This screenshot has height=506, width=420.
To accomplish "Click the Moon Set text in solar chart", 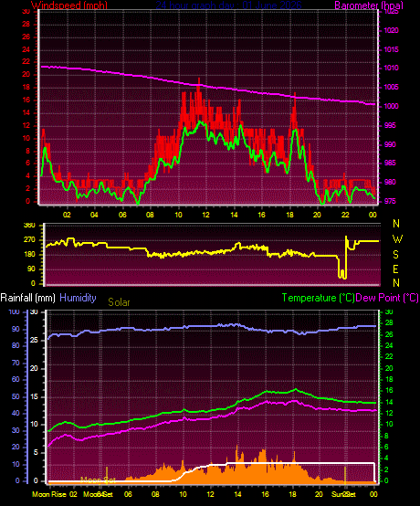I will tap(98, 480).
